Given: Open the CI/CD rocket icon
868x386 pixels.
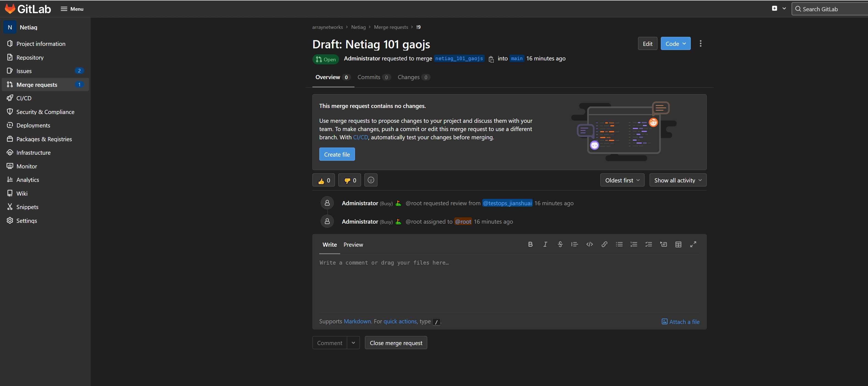Looking at the screenshot, I should click(x=10, y=98).
